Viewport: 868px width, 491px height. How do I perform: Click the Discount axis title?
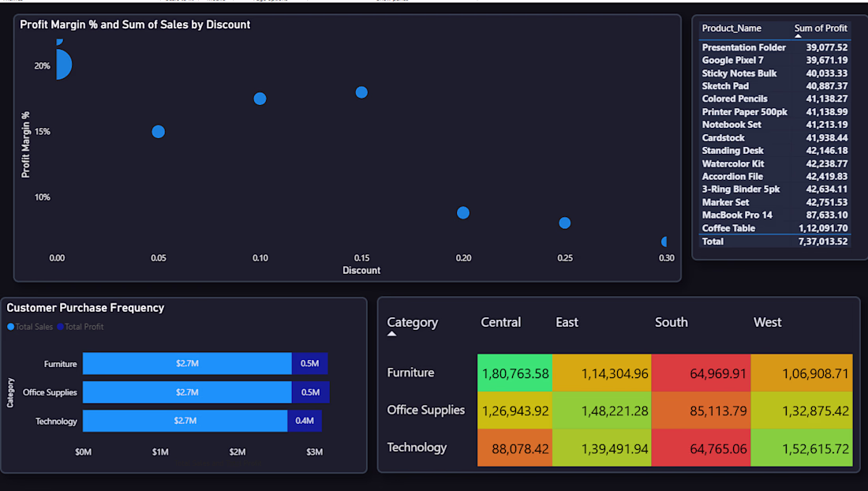click(x=361, y=270)
